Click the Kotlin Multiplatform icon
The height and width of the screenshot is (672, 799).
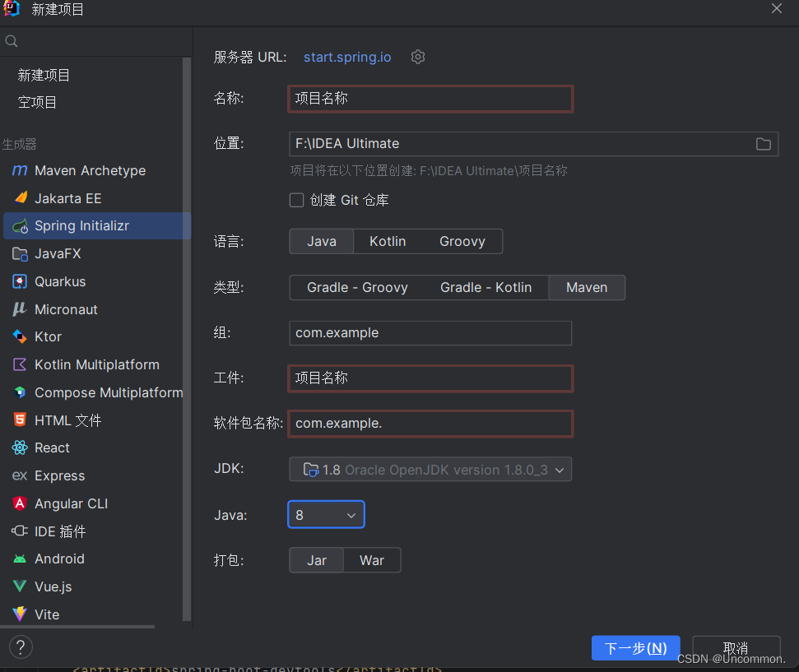(x=20, y=364)
